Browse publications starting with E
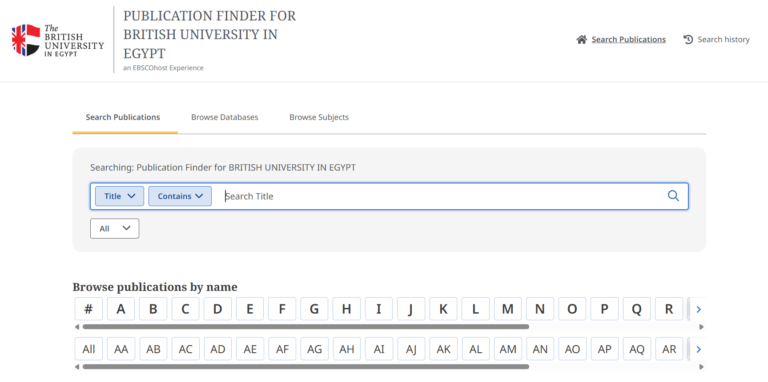The width and height of the screenshot is (768, 382). [250, 309]
